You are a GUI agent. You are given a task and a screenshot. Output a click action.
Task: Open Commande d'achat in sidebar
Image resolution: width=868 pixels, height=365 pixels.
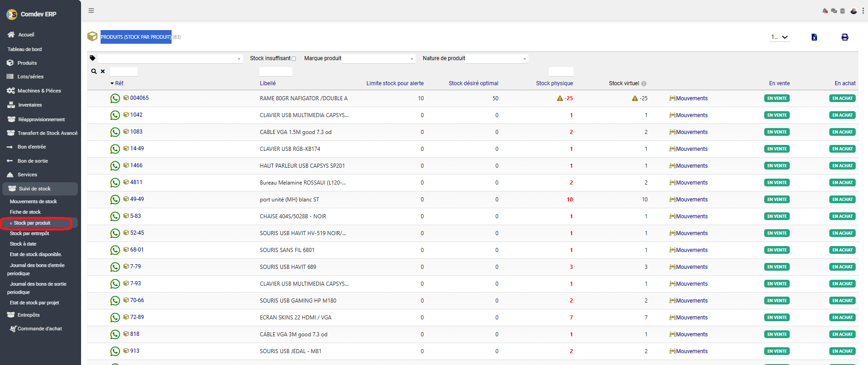[x=40, y=329]
